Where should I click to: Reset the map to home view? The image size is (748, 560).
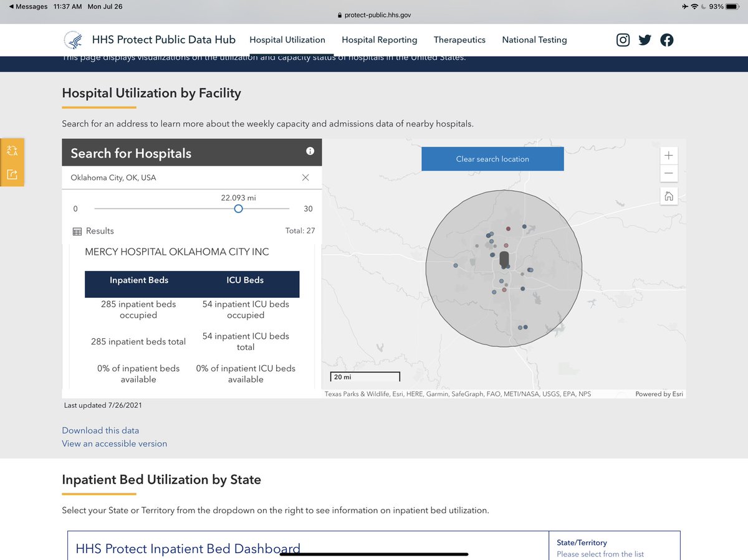(x=668, y=196)
